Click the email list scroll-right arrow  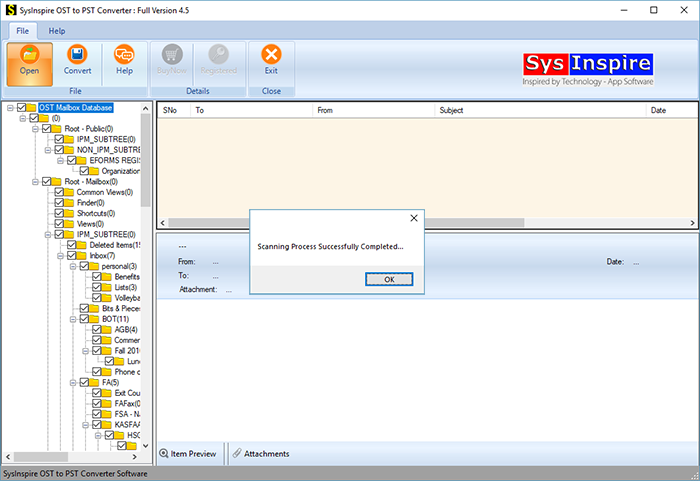pyautogui.click(x=692, y=222)
